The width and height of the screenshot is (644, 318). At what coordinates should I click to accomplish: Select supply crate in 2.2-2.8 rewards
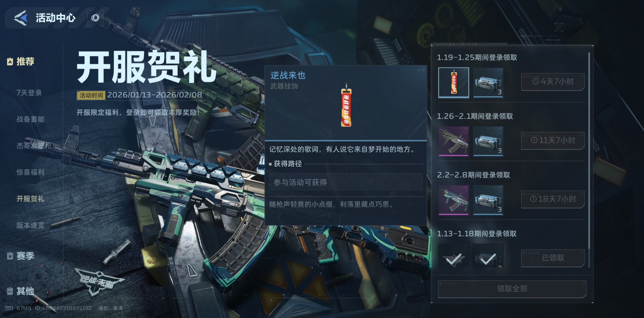488,200
